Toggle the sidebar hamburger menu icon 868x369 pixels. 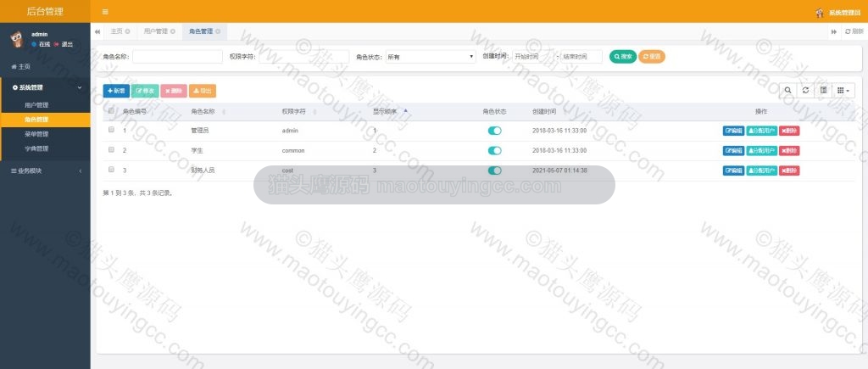105,12
